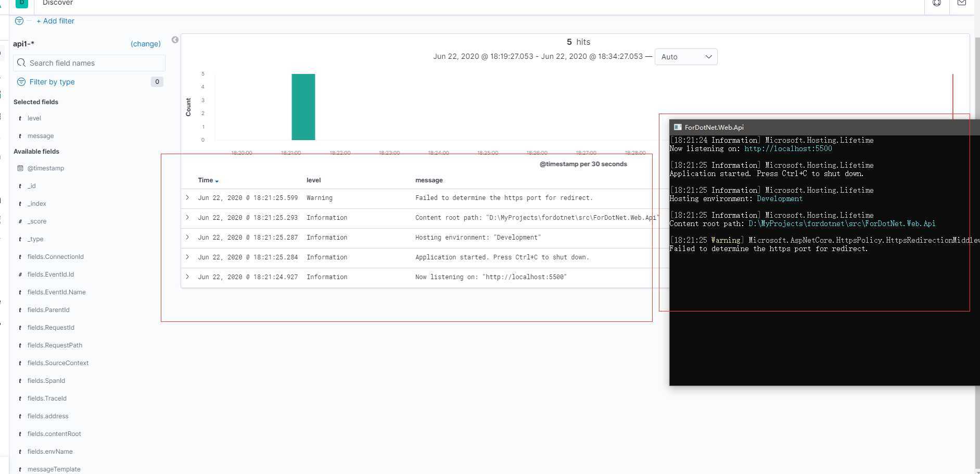The image size is (980, 474).
Task: Click the 5 hits count text
Action: tap(578, 42)
